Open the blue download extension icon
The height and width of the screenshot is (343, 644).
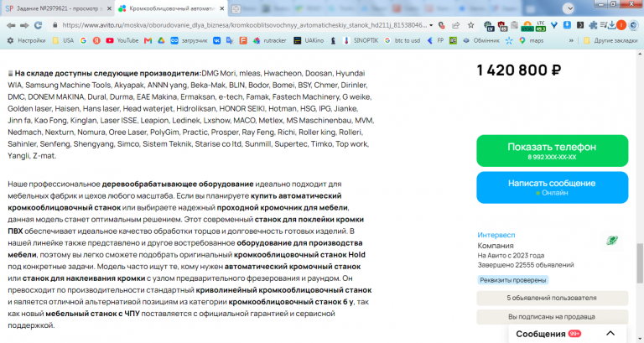pyautogui.click(x=567, y=25)
